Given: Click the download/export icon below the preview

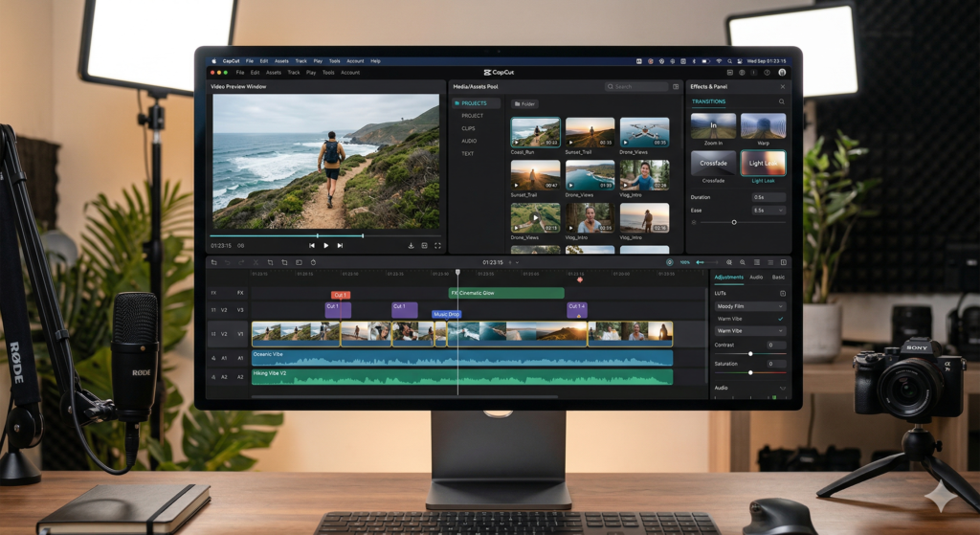Looking at the screenshot, I should click(x=411, y=245).
